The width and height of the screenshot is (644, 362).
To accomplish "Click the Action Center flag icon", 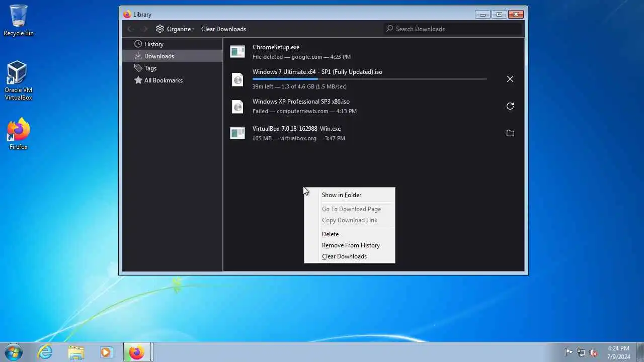I will click(569, 352).
